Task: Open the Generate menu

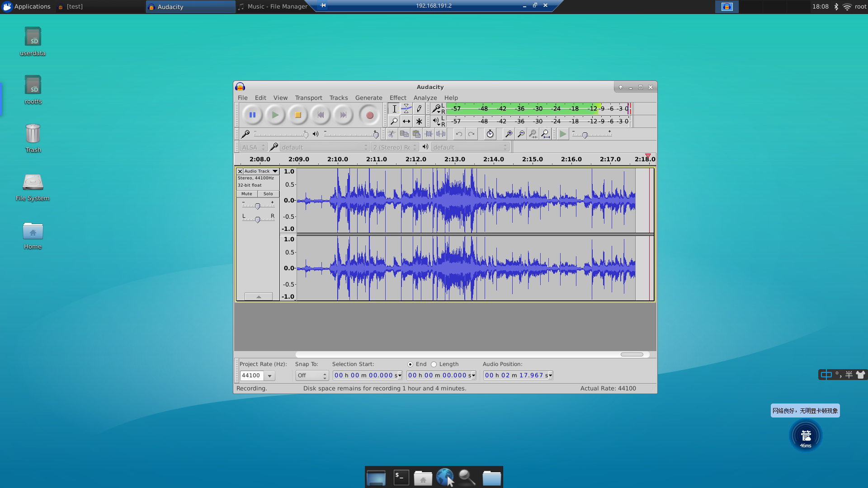Action: (368, 98)
